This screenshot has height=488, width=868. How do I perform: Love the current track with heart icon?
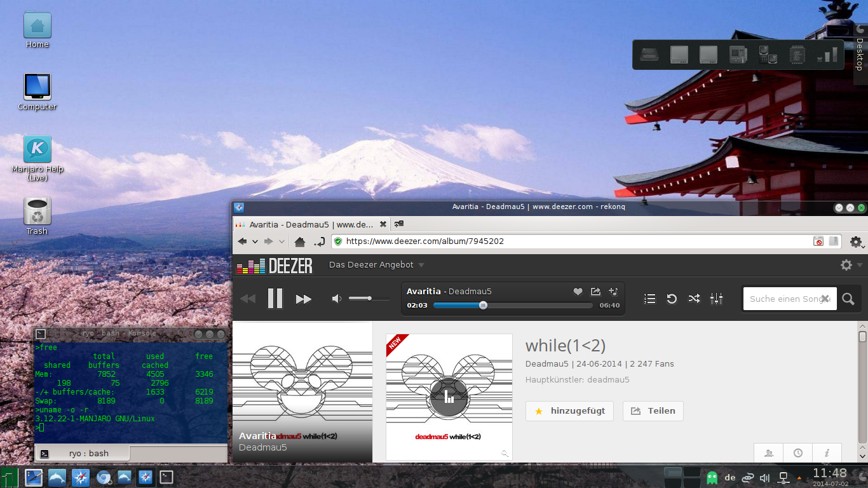click(578, 292)
